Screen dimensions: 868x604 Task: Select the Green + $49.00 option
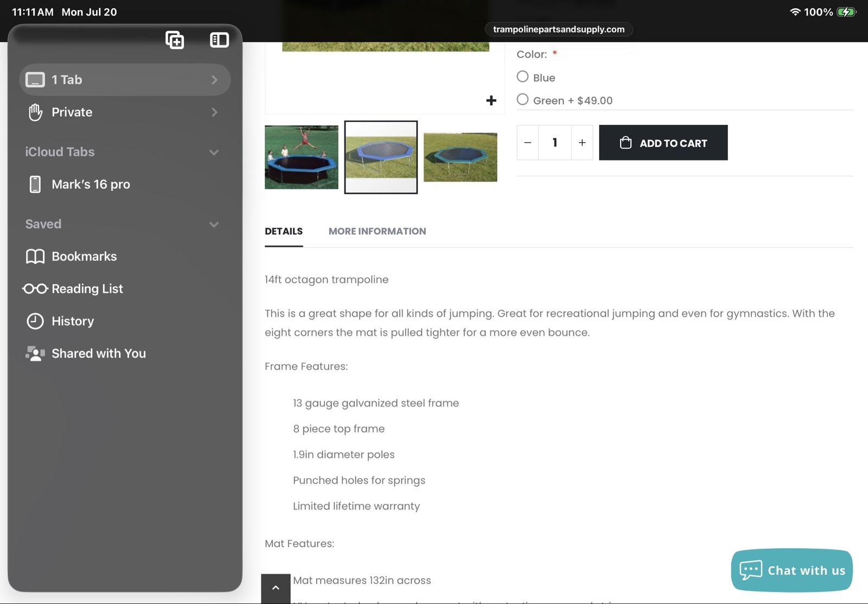click(522, 99)
